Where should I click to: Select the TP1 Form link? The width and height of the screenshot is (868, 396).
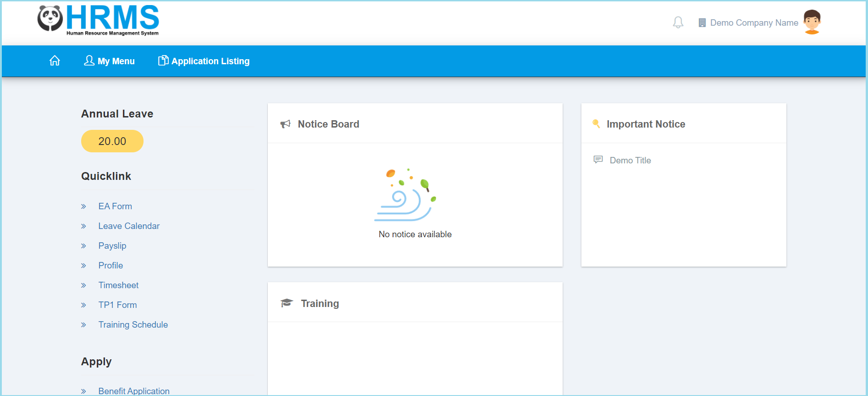pos(117,305)
